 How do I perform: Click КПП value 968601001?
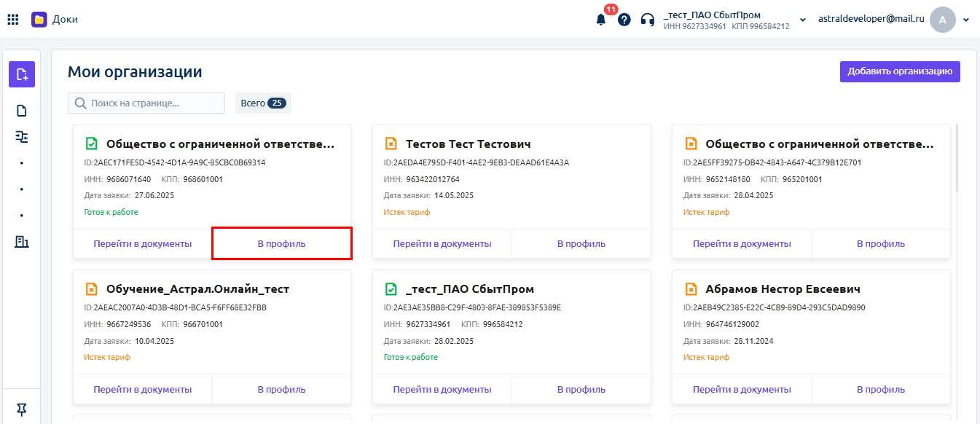click(203, 179)
